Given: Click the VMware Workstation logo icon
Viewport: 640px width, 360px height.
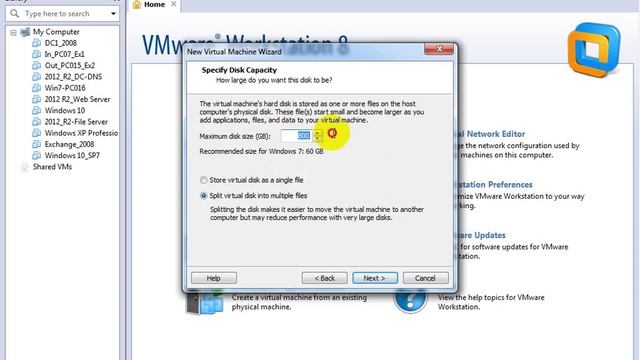Looking at the screenshot, I should pyautogui.click(x=593, y=50).
